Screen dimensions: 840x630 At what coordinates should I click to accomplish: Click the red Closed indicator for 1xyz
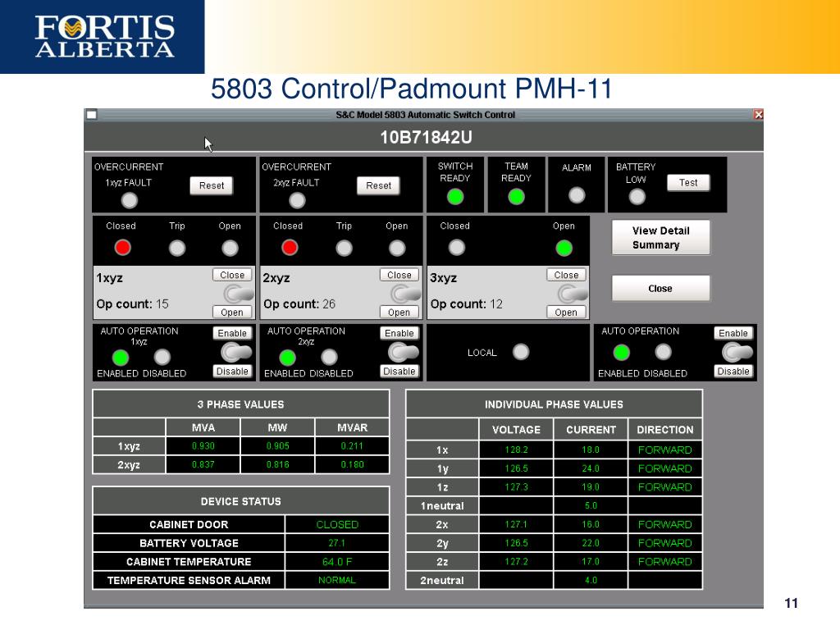122,247
